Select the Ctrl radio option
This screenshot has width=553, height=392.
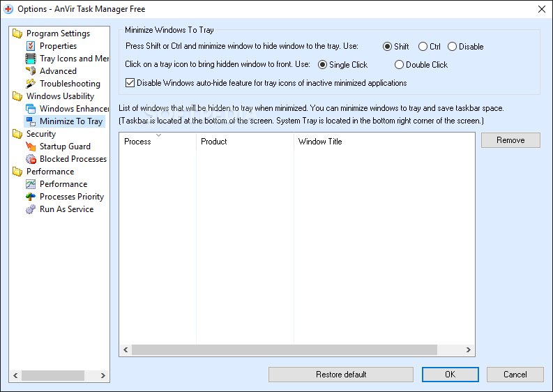423,47
